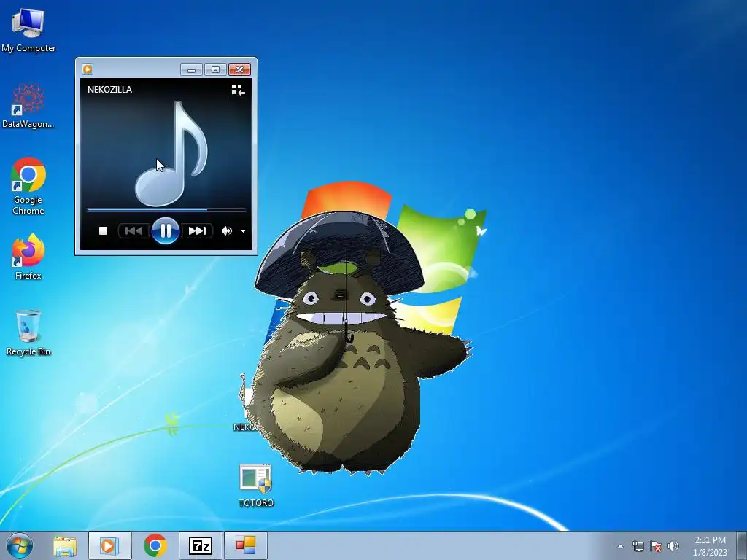The image size is (747, 560).
Task: Launch Chrome from the taskbar
Action: [x=155, y=545]
